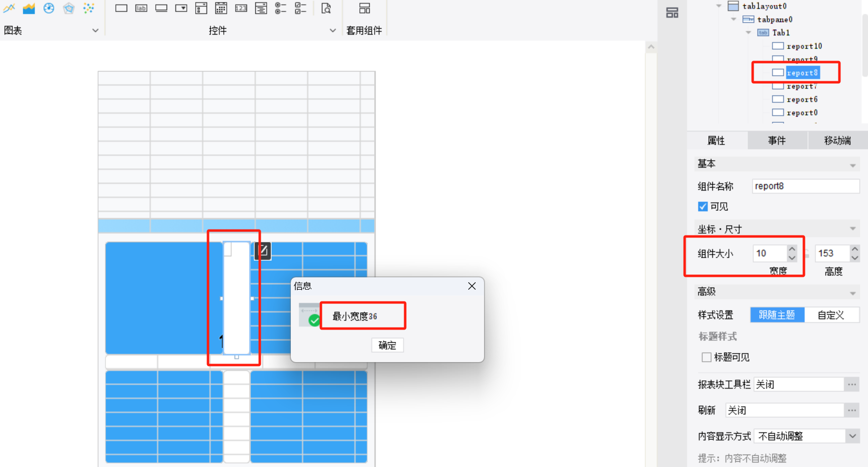Screen dimensions: 868x467
Task: Toggle the 可见 visibility checkbox
Action: [x=703, y=206]
